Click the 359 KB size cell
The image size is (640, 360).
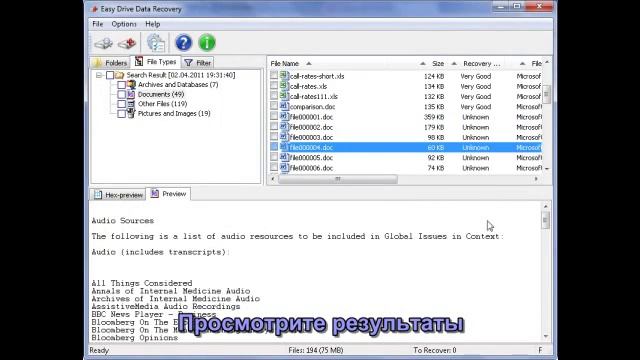pyautogui.click(x=434, y=117)
